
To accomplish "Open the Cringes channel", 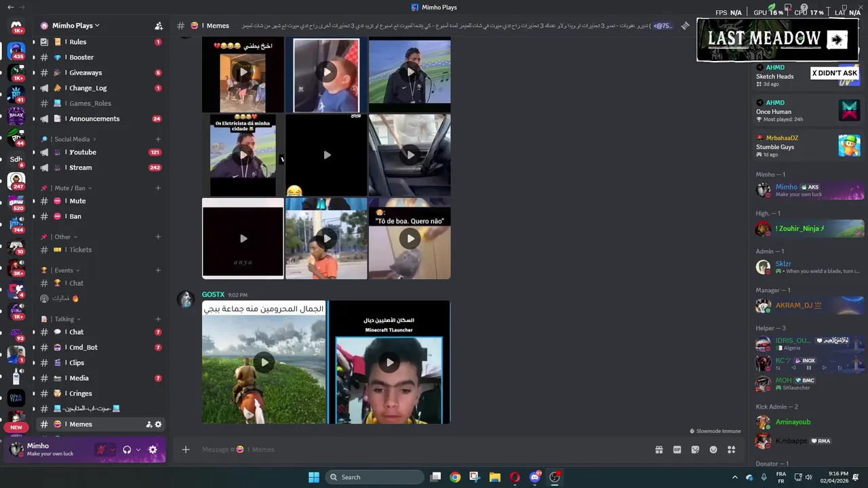I will click(100, 393).
